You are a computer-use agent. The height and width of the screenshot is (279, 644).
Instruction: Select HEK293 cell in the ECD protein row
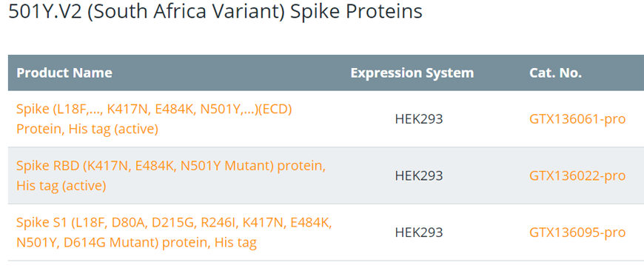tap(419, 119)
